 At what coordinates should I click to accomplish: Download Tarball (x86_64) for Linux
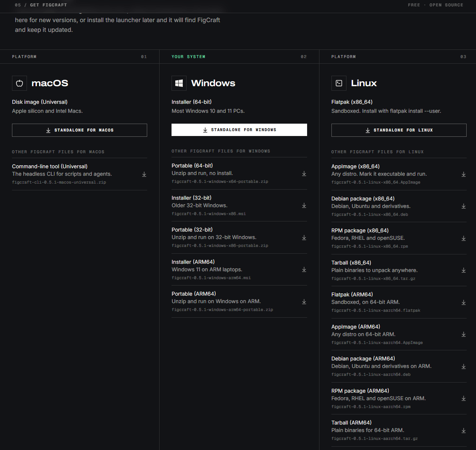pos(464,270)
